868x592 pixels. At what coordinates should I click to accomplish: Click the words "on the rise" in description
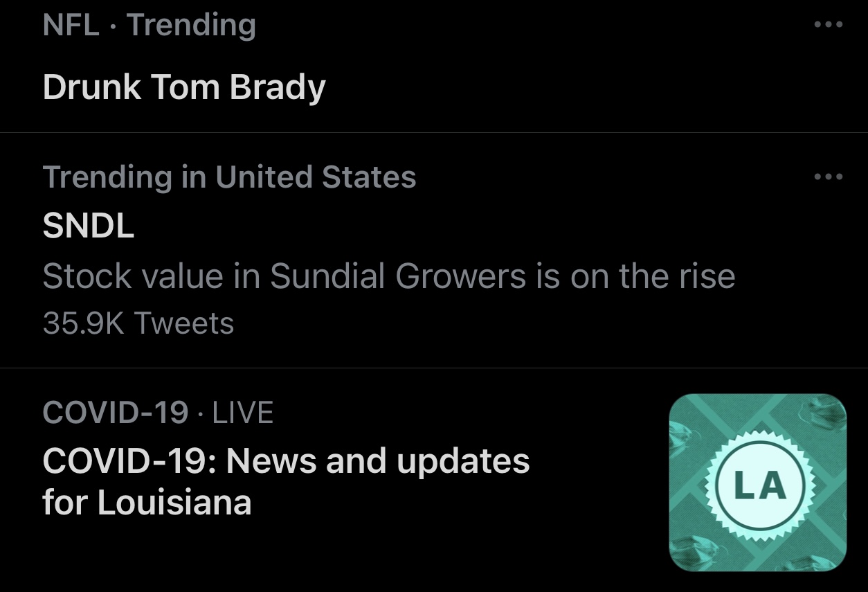[x=652, y=276]
